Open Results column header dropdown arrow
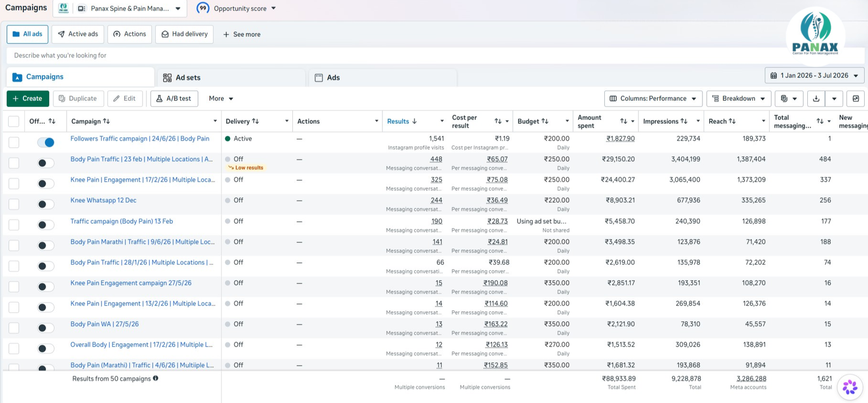This screenshot has height=403, width=868. tap(442, 121)
